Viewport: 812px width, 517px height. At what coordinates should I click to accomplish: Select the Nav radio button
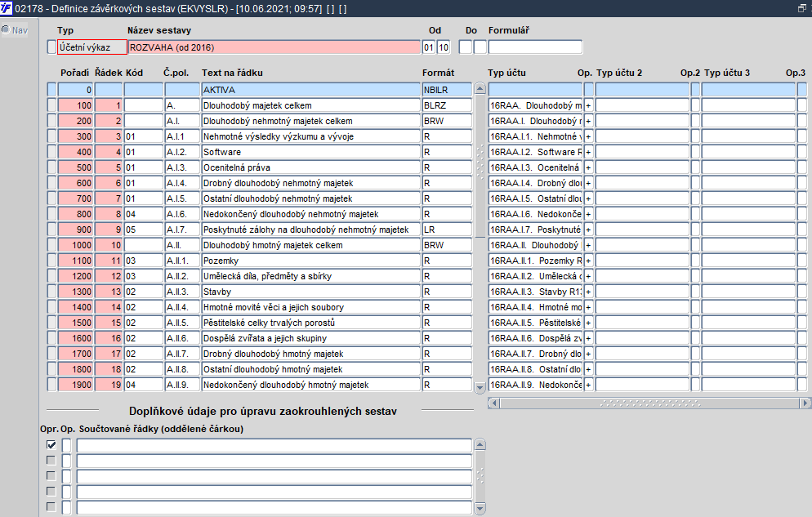point(6,29)
